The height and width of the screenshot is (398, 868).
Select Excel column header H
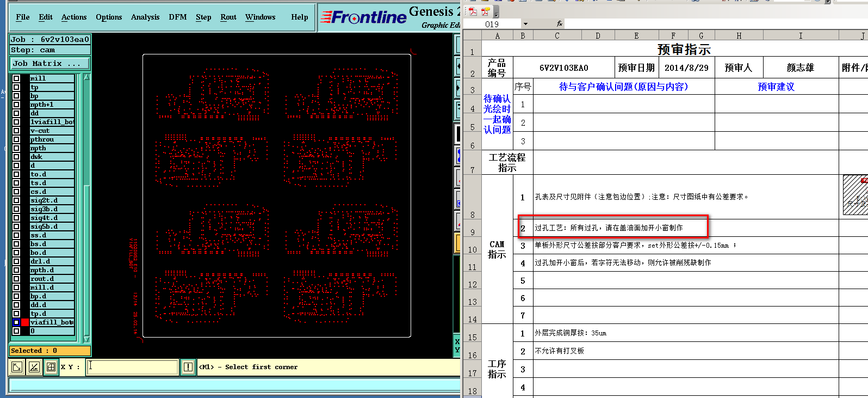(739, 35)
